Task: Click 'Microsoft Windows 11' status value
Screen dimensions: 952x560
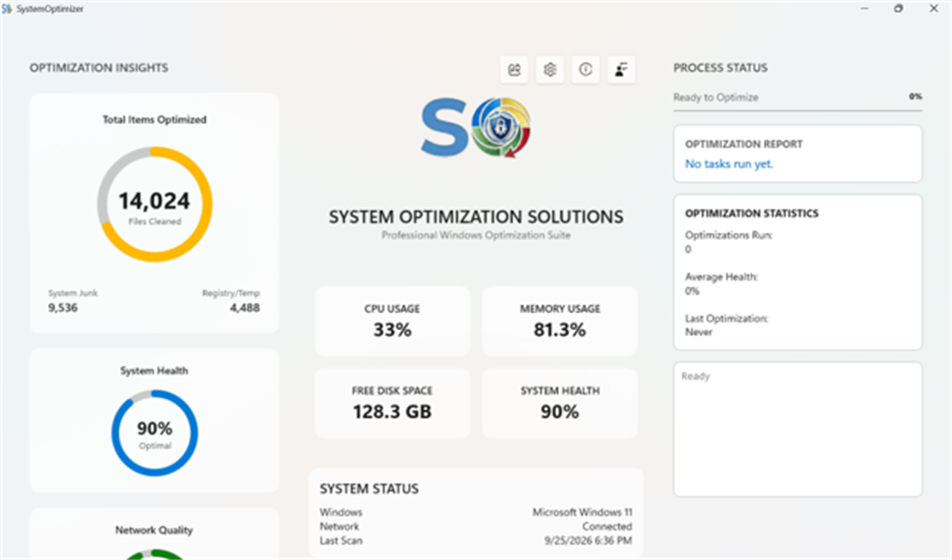Action: pyautogui.click(x=582, y=512)
